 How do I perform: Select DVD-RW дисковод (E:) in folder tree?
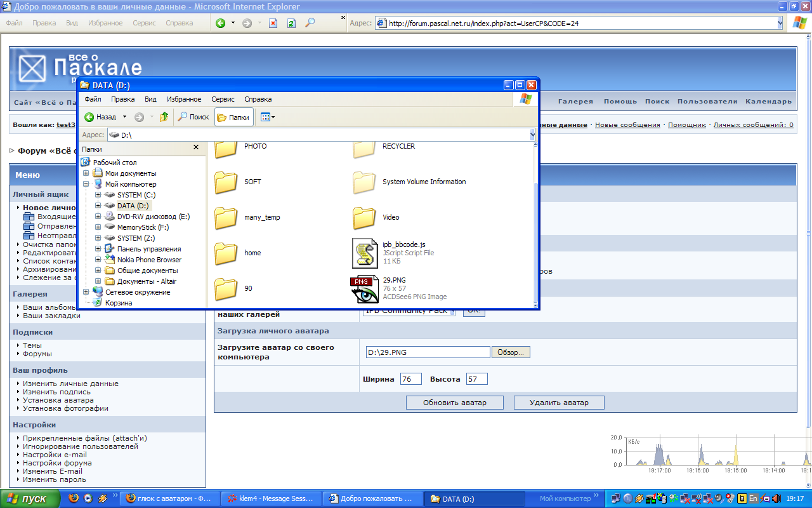pos(153,217)
